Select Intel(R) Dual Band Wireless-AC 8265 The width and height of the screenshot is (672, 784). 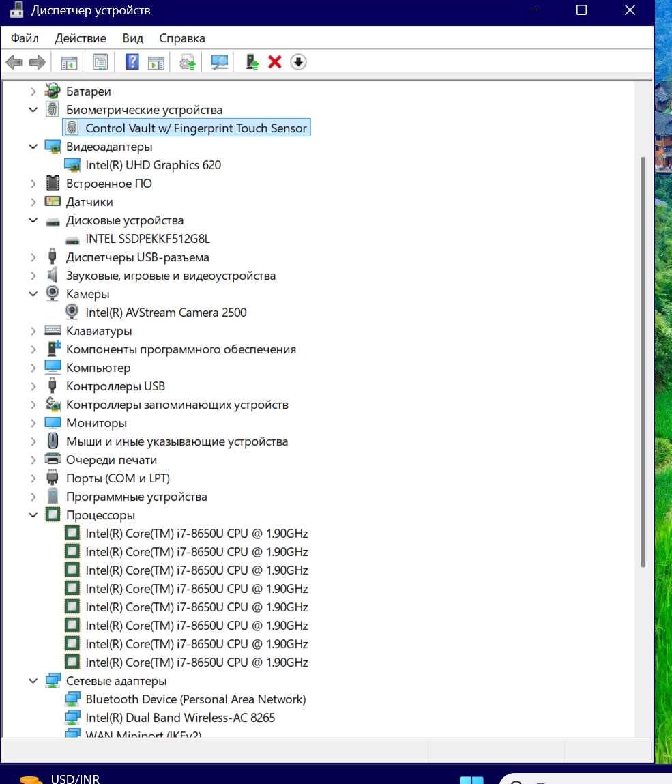click(180, 718)
